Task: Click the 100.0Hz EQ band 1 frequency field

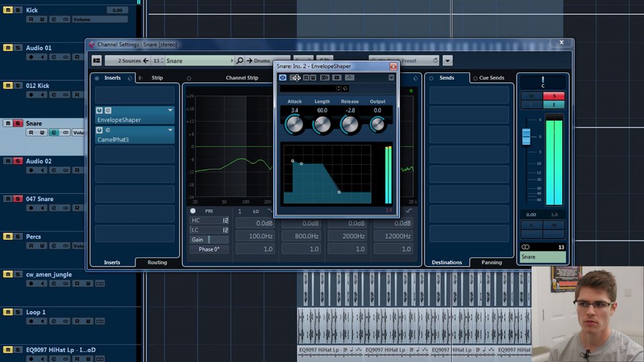Action: pos(255,236)
